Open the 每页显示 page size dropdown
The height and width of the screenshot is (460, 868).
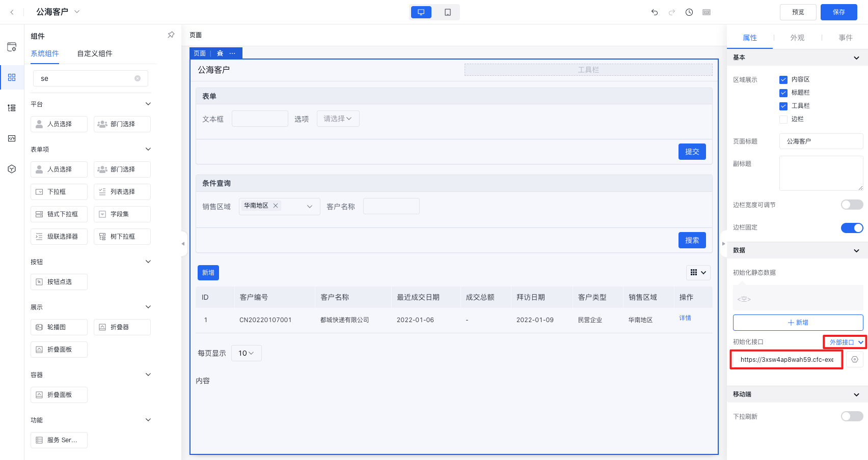pos(247,353)
